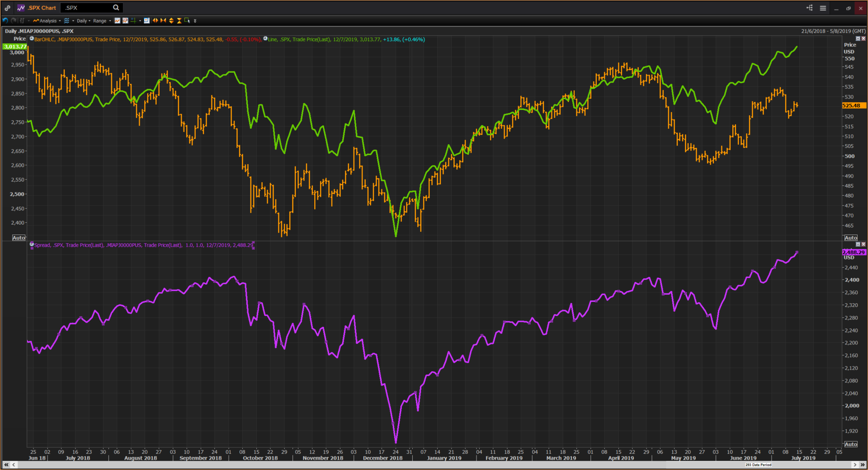The image size is (868, 470).
Task: Click the 293 Data Period scrollbar thumb
Action: pyautogui.click(x=758, y=465)
